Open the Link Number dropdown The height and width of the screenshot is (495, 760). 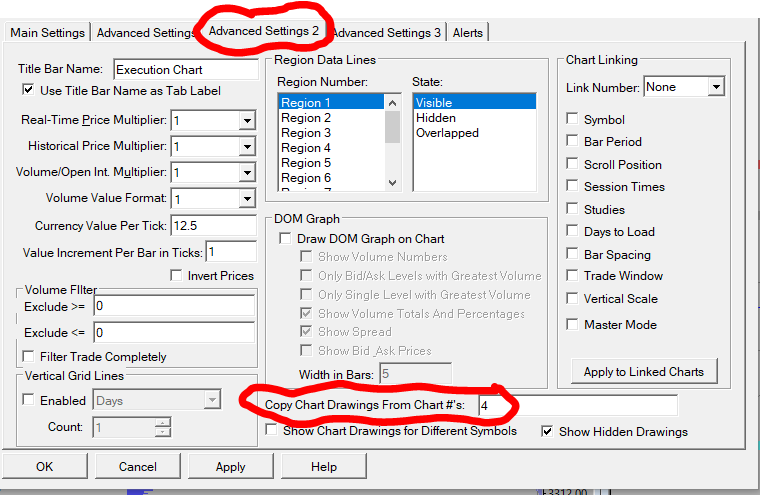(x=715, y=88)
